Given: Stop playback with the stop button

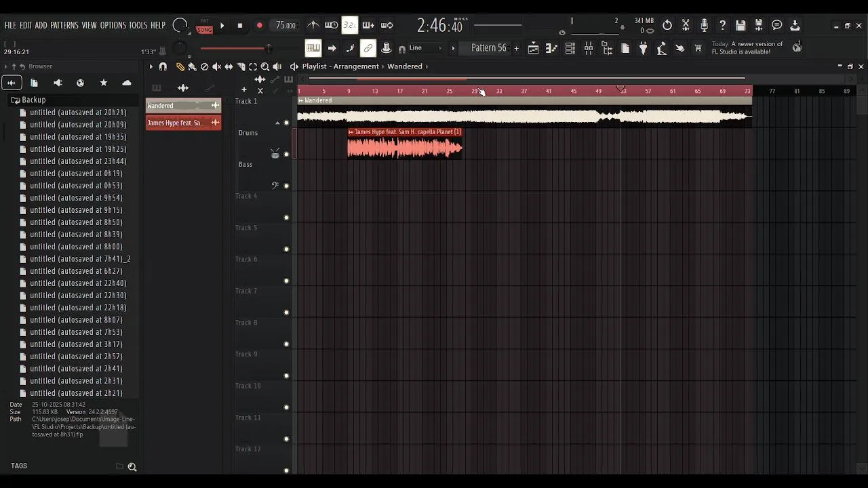Looking at the screenshot, I should [x=240, y=26].
